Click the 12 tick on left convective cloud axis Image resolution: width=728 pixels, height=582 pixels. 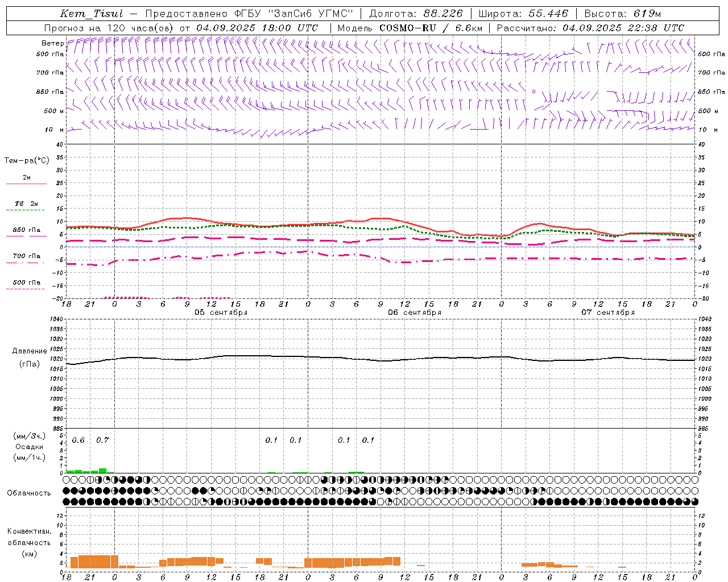point(60,516)
